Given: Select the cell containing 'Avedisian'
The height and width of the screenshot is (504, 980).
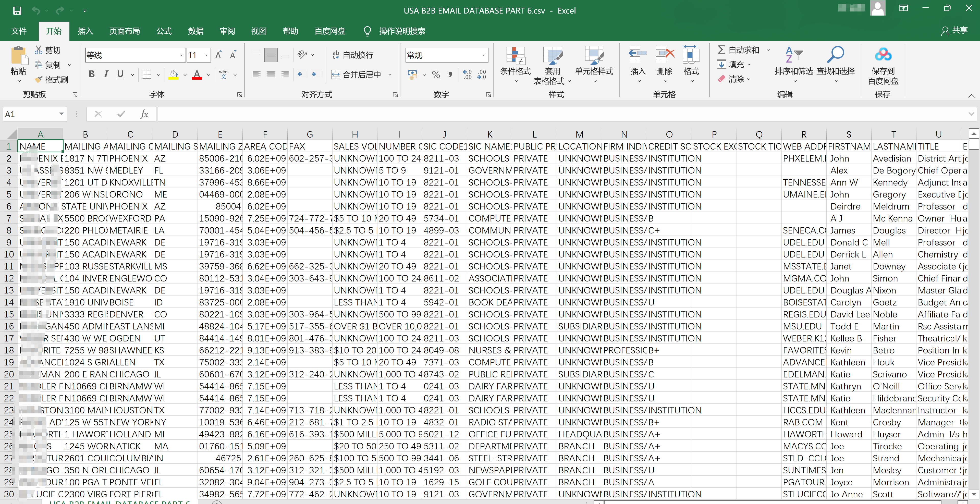Looking at the screenshot, I should (x=893, y=158).
